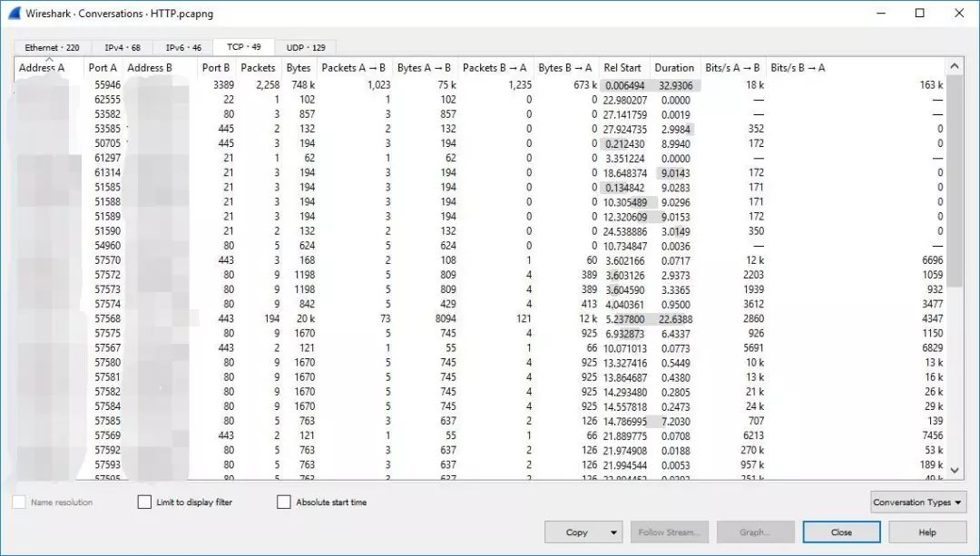Sort by the Packets column header

point(258,67)
